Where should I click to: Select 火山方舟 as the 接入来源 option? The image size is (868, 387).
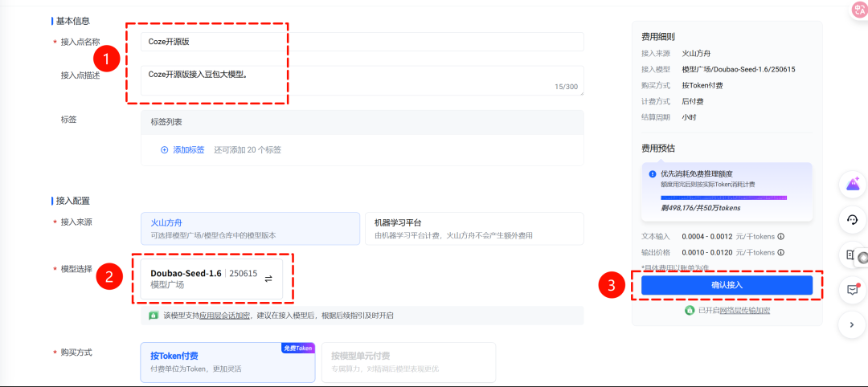(250, 229)
